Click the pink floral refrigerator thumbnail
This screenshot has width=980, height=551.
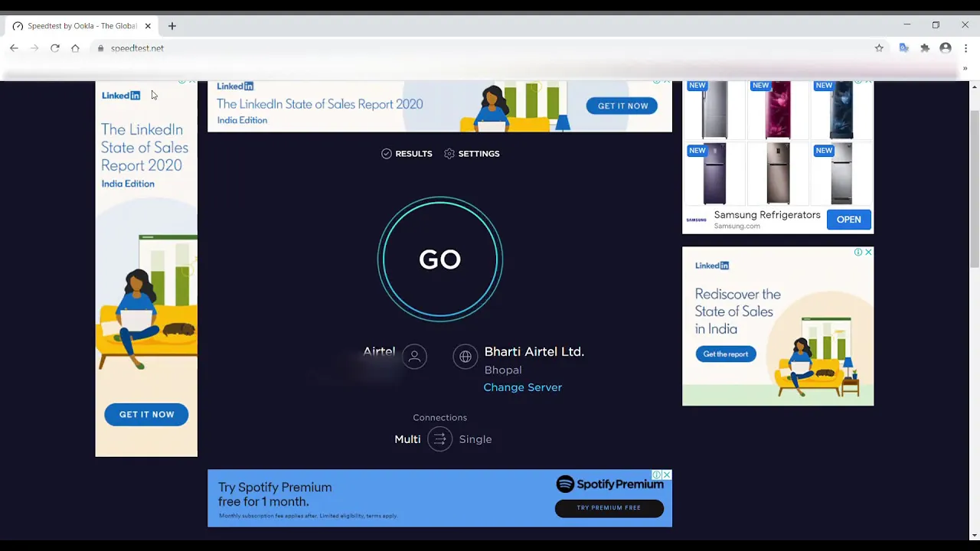coord(777,110)
